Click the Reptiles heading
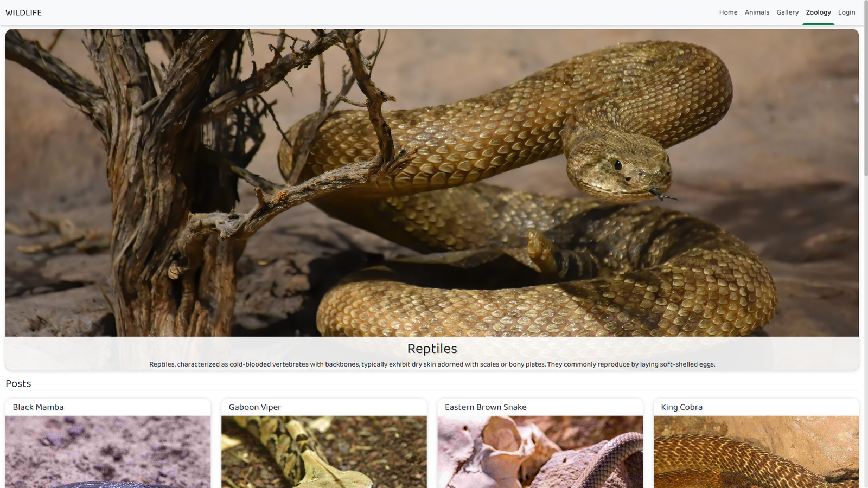 [432, 349]
